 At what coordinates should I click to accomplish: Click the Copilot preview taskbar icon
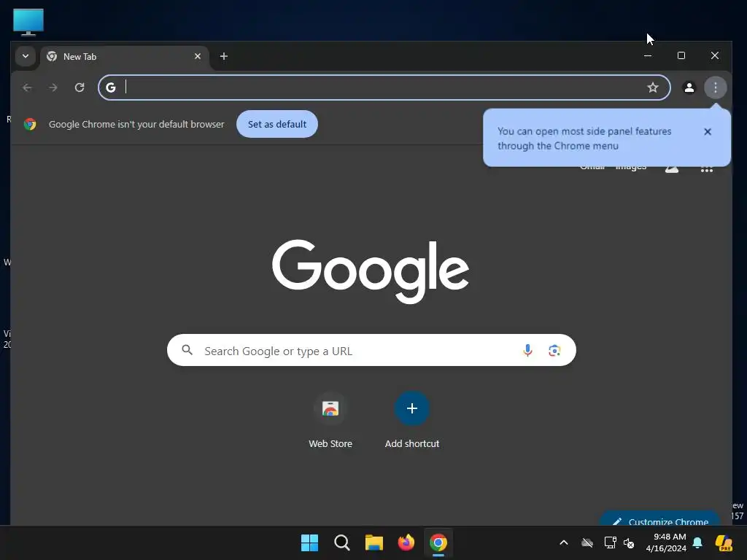pos(724,542)
